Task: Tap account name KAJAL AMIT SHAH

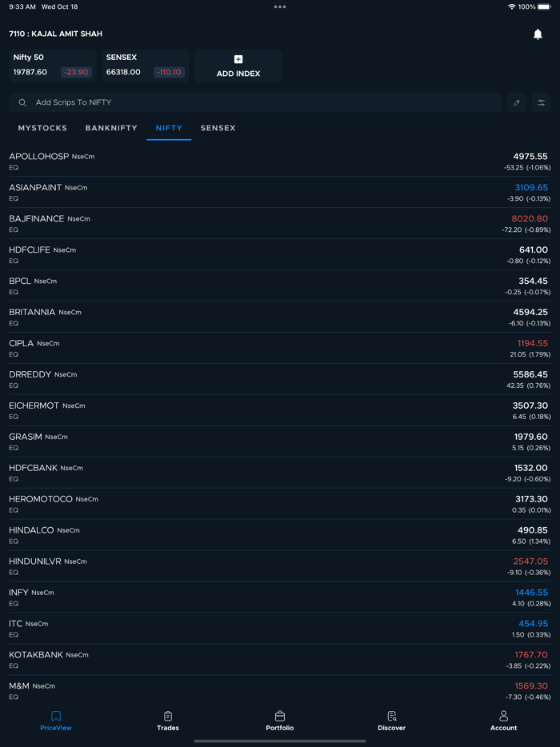Action: click(66, 34)
